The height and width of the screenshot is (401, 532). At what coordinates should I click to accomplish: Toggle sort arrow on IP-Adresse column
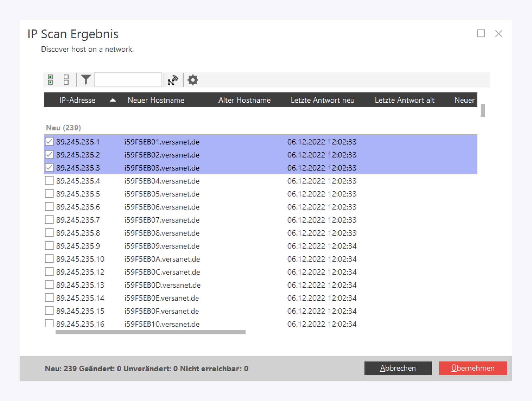point(113,100)
